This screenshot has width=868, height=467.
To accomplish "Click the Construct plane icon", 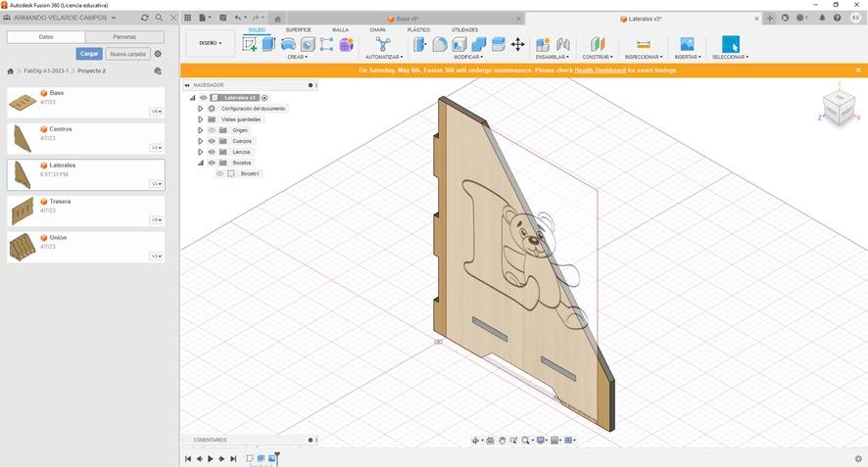I will point(598,44).
